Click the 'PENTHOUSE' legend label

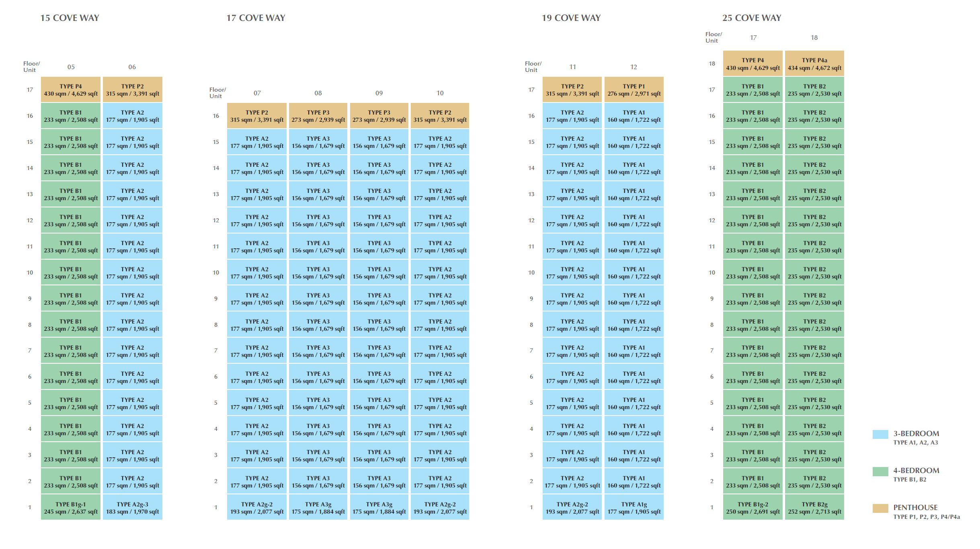pos(915,508)
